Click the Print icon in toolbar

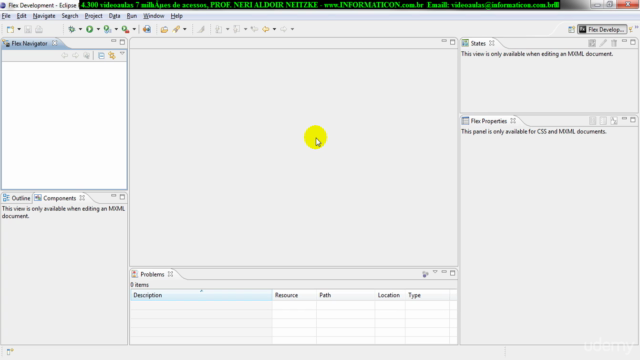39,29
